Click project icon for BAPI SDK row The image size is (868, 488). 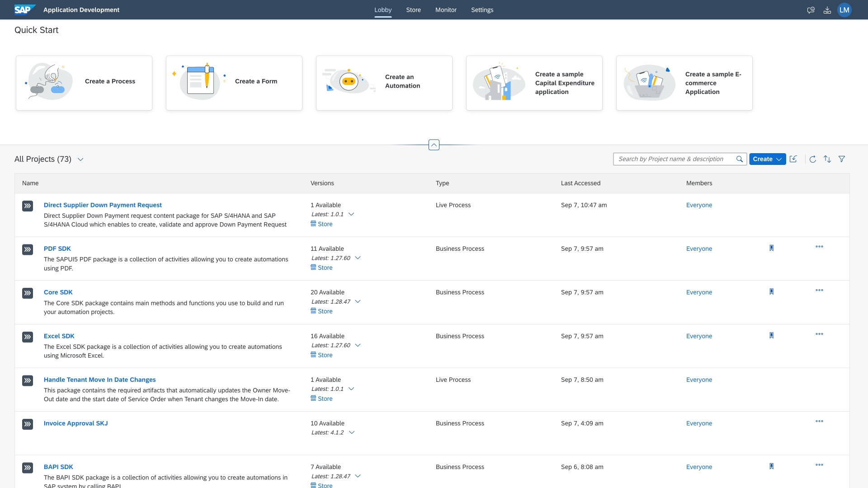coord(28,468)
